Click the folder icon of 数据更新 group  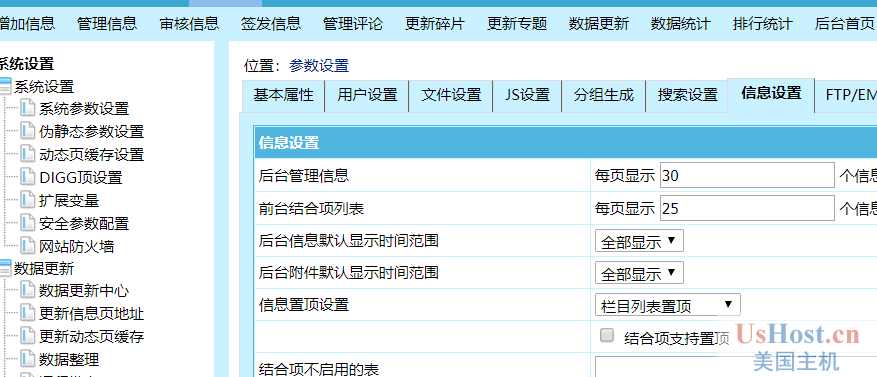tap(5, 268)
